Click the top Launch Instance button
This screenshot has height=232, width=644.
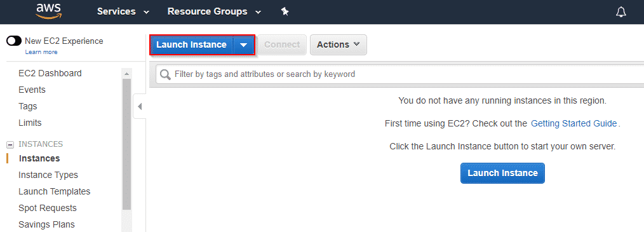[191, 45]
